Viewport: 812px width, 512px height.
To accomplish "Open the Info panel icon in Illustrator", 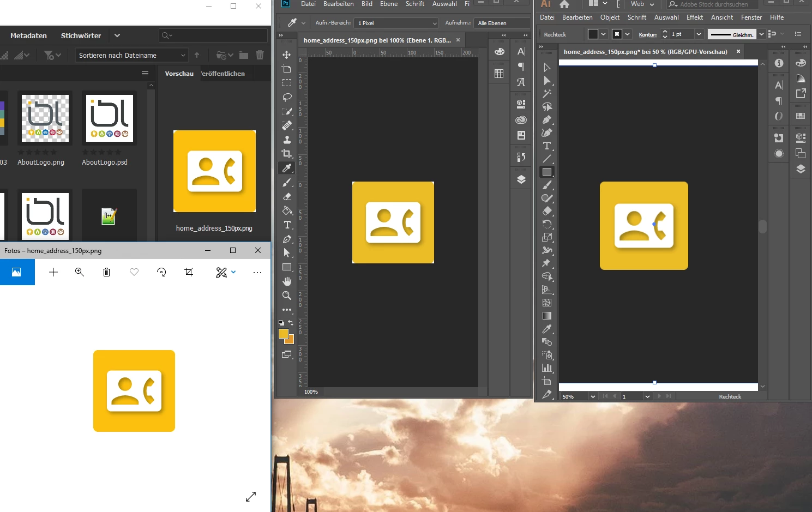I will click(x=779, y=63).
